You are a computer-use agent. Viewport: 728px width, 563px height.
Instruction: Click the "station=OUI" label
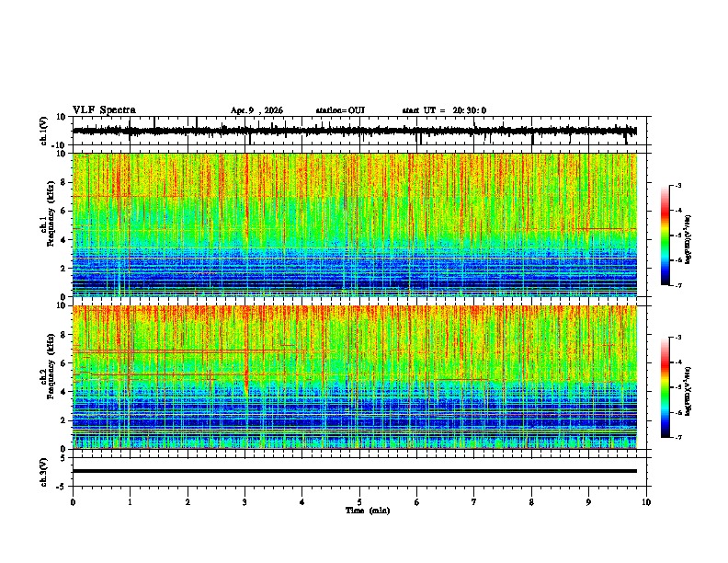click(x=340, y=110)
